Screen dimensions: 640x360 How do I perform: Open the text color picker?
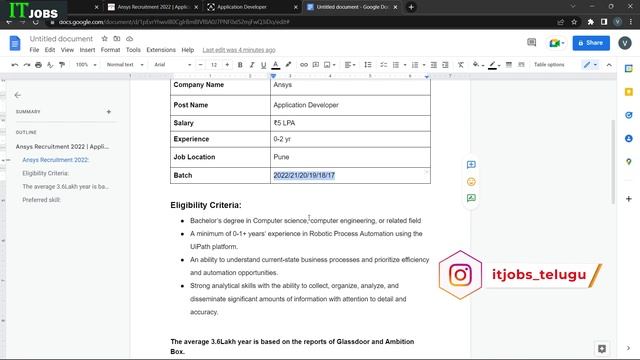[276, 64]
